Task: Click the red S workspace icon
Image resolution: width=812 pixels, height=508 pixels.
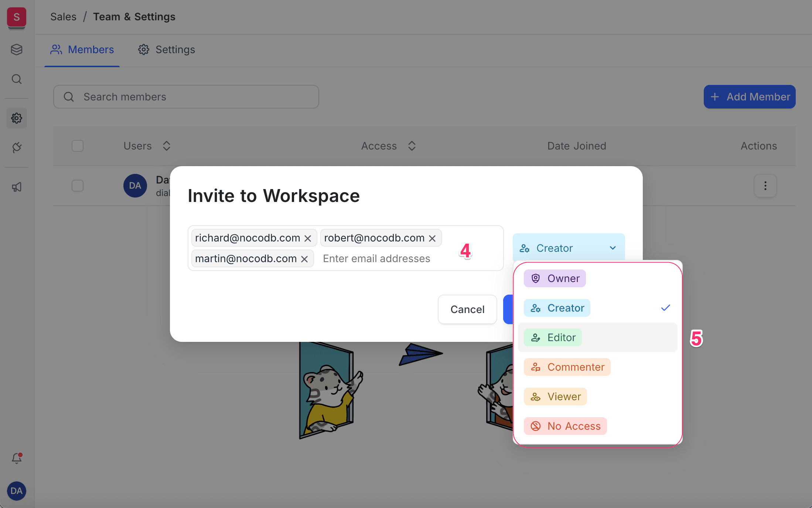Action: click(16, 17)
